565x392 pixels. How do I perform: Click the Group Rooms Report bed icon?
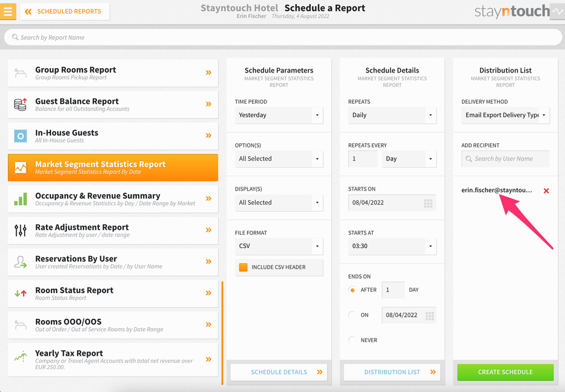pyautogui.click(x=20, y=73)
